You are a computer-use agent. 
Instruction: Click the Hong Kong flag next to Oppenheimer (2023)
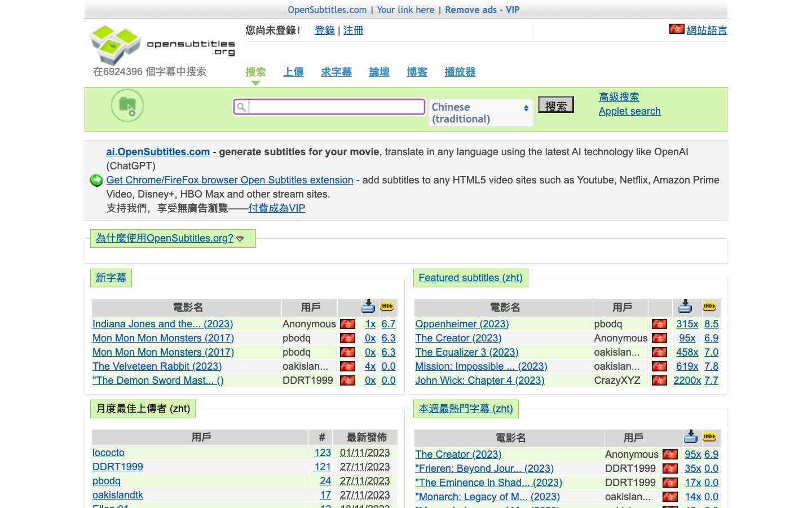[659, 324]
